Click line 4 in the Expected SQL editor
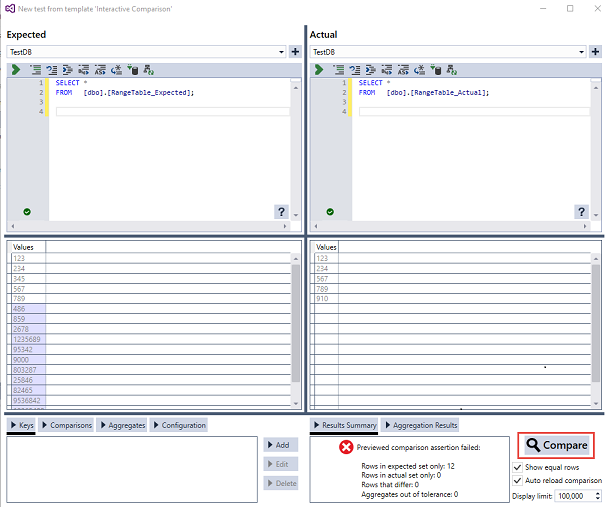The image size is (608, 507). tap(173, 112)
